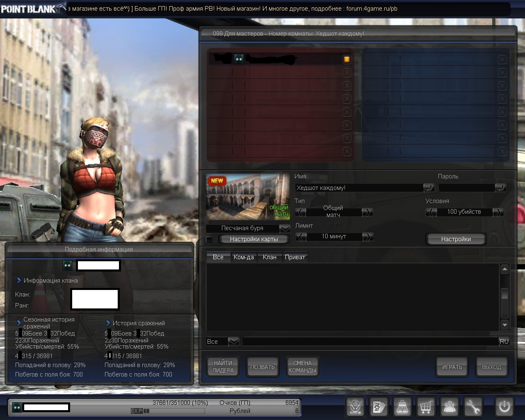Viewport: 525px width, 420px height.
Task: Click the chat scrollbar down arrow
Action: [504, 325]
